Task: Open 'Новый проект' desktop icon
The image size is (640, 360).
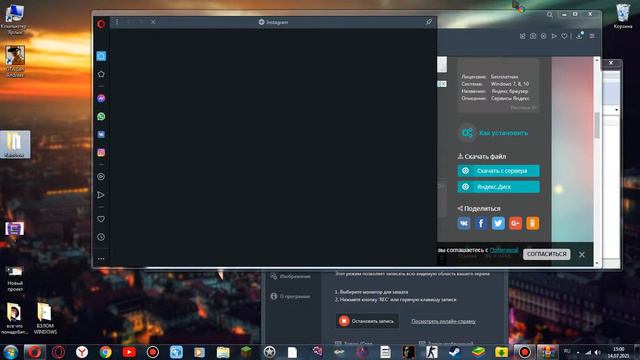Action: pos(15,278)
